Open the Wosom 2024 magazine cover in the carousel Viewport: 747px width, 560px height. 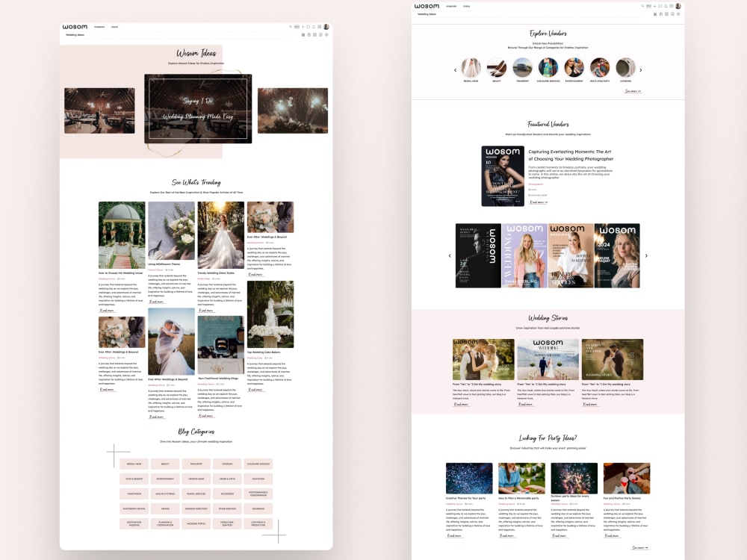click(617, 255)
